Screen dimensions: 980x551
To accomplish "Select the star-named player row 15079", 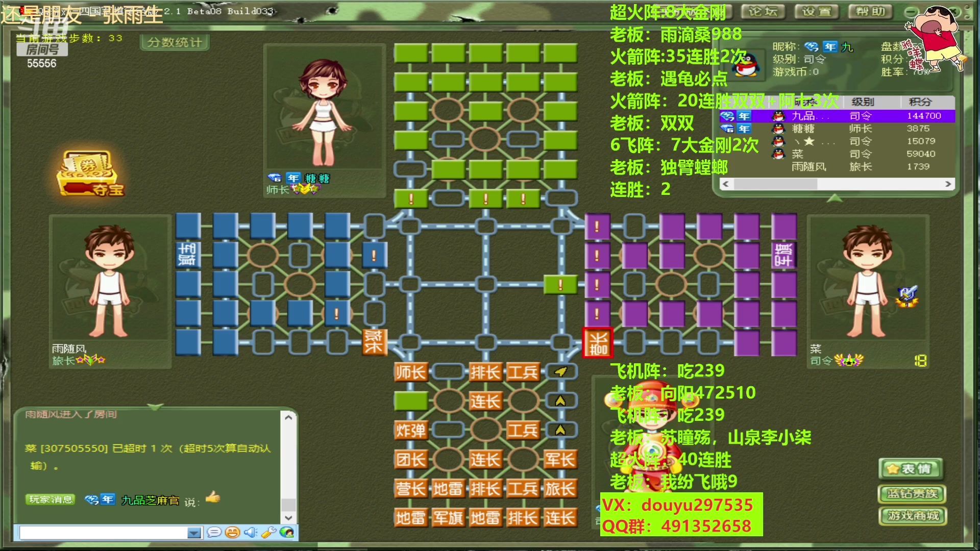I will 837,141.
